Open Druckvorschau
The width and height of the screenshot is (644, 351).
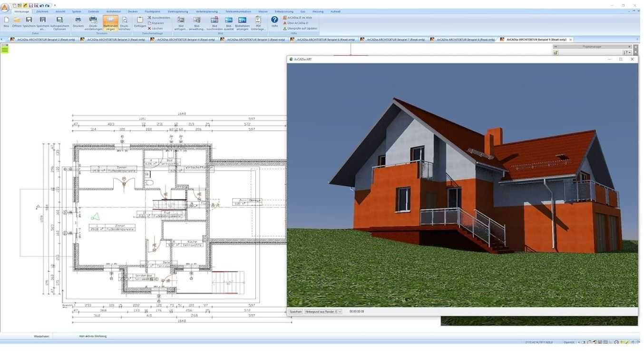pos(125,24)
